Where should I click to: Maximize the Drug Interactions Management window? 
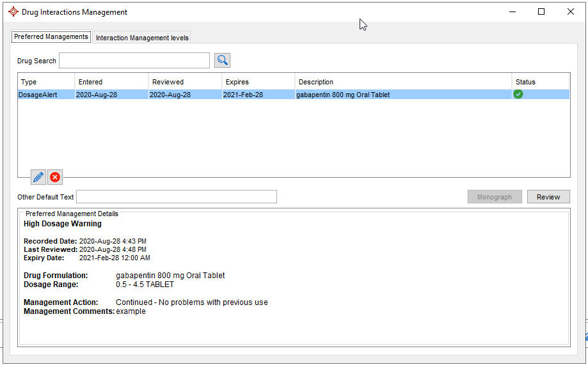541,12
